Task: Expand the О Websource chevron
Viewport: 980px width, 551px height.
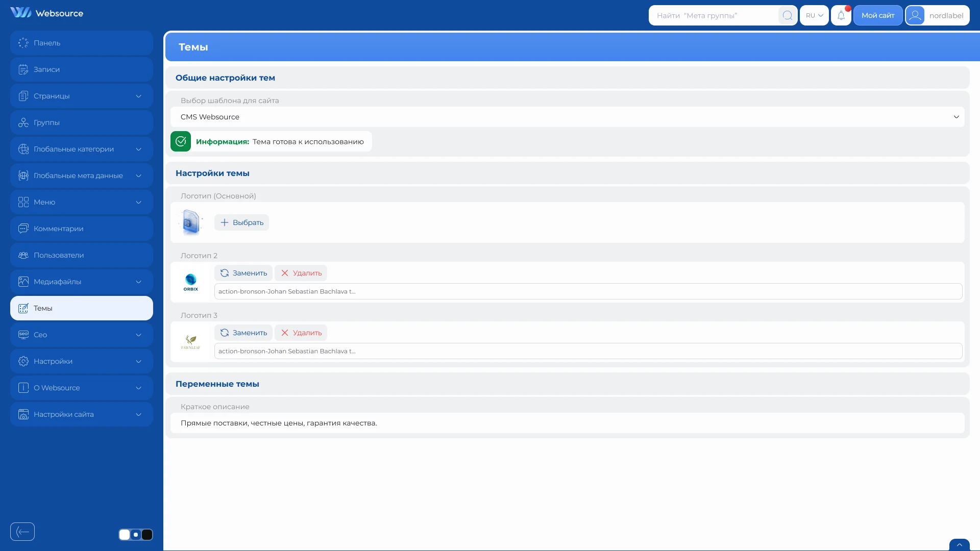Action: click(x=138, y=388)
